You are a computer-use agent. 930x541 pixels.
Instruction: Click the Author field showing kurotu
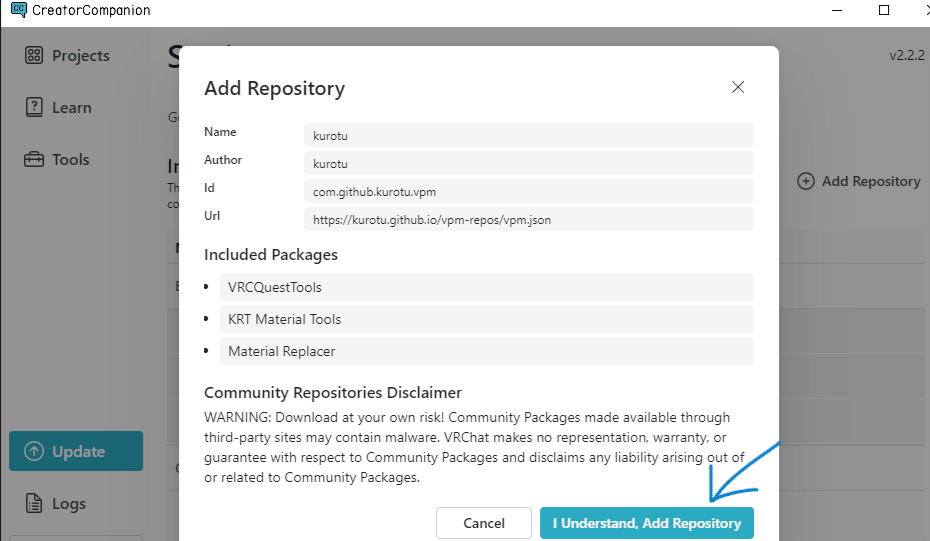(x=528, y=163)
